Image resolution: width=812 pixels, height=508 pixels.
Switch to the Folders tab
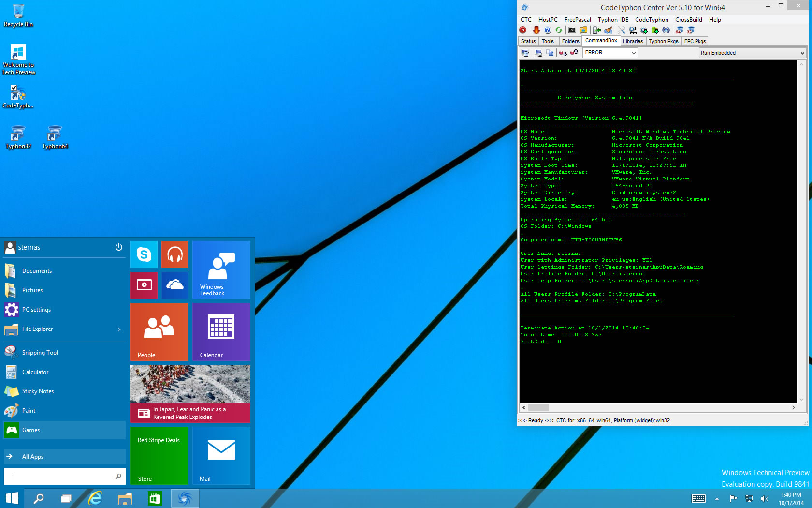coord(570,41)
